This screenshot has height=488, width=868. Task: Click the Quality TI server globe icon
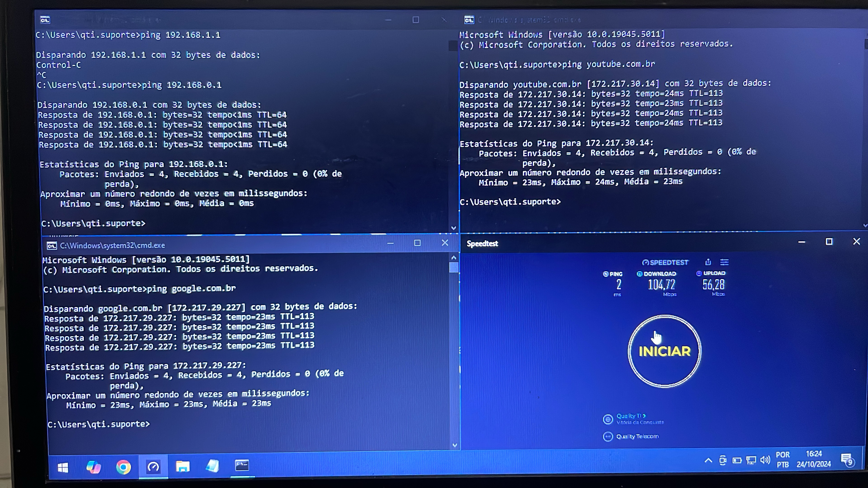click(608, 419)
